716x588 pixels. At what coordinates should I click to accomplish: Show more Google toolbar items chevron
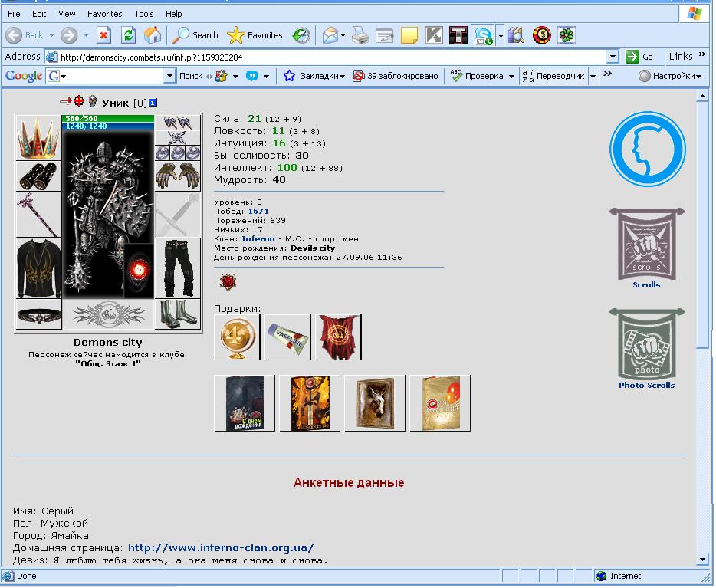point(607,73)
